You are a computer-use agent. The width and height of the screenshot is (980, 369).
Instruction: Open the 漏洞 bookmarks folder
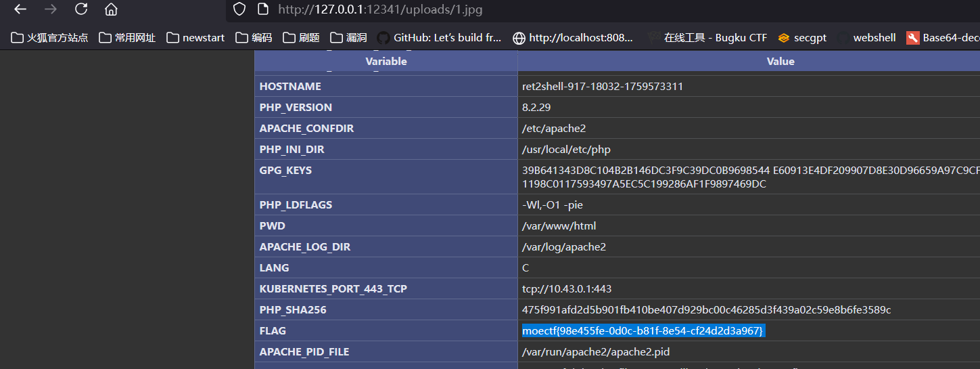[348, 38]
